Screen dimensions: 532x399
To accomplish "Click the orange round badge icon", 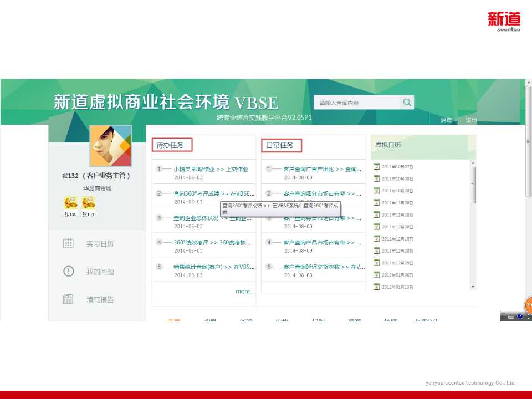I will pyautogui.click(x=528, y=305).
